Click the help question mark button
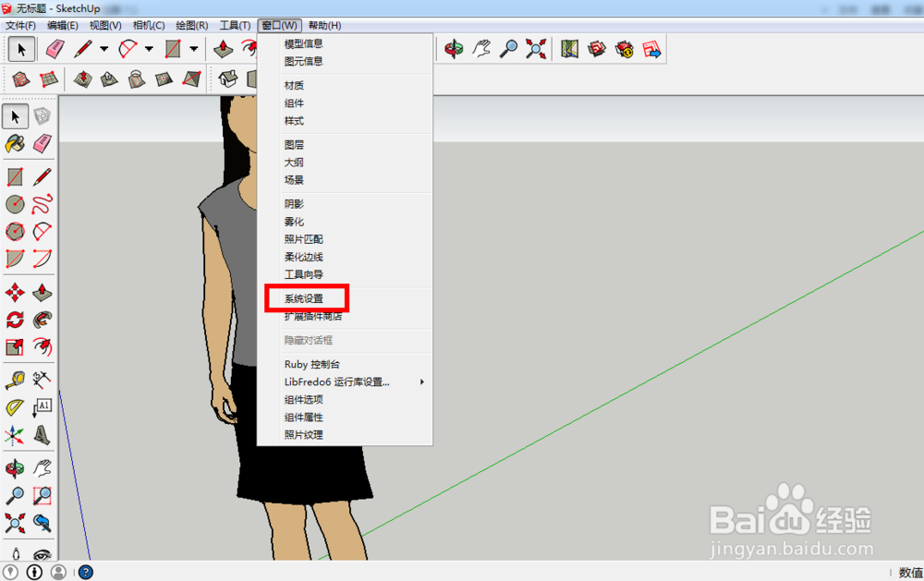The width and height of the screenshot is (924, 581). [x=84, y=572]
